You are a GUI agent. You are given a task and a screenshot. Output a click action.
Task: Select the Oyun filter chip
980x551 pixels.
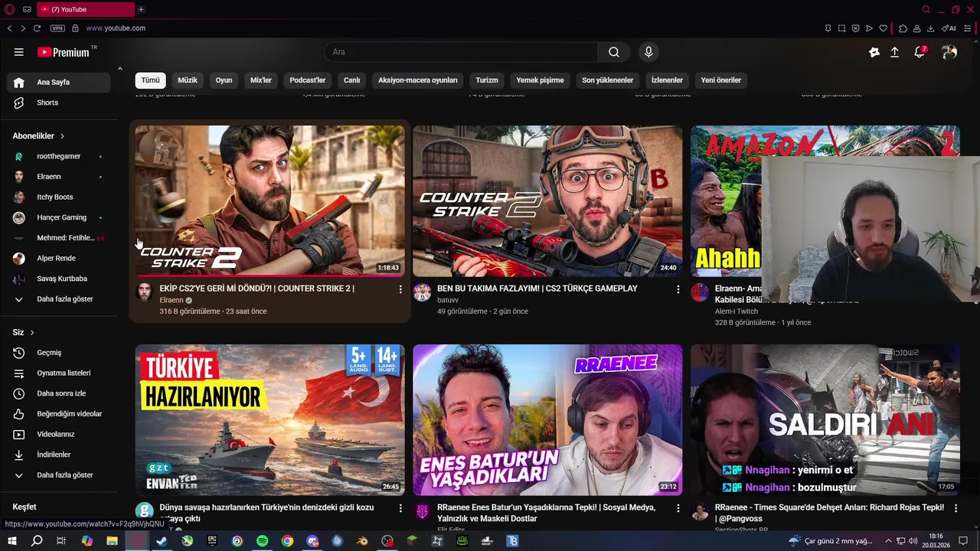[224, 80]
